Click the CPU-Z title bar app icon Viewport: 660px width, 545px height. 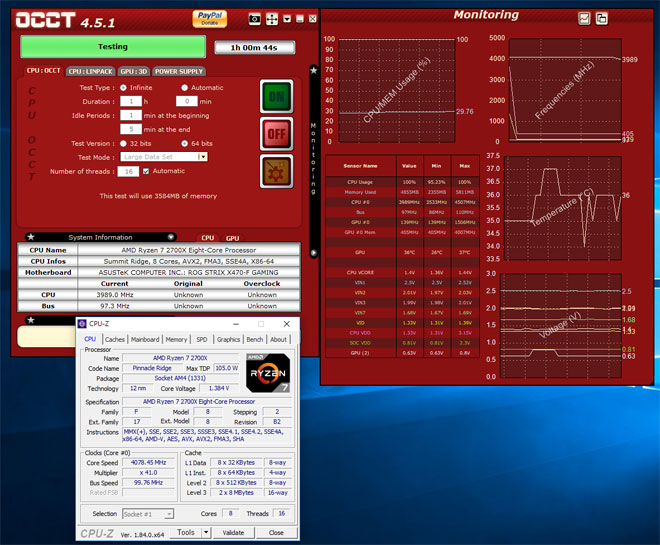coord(82,324)
